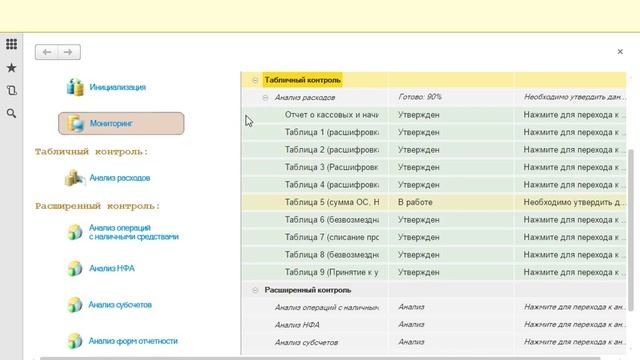Select the Таблица 1 (расшифровк row
Screen dimensions: 640x360
[x=433, y=132]
